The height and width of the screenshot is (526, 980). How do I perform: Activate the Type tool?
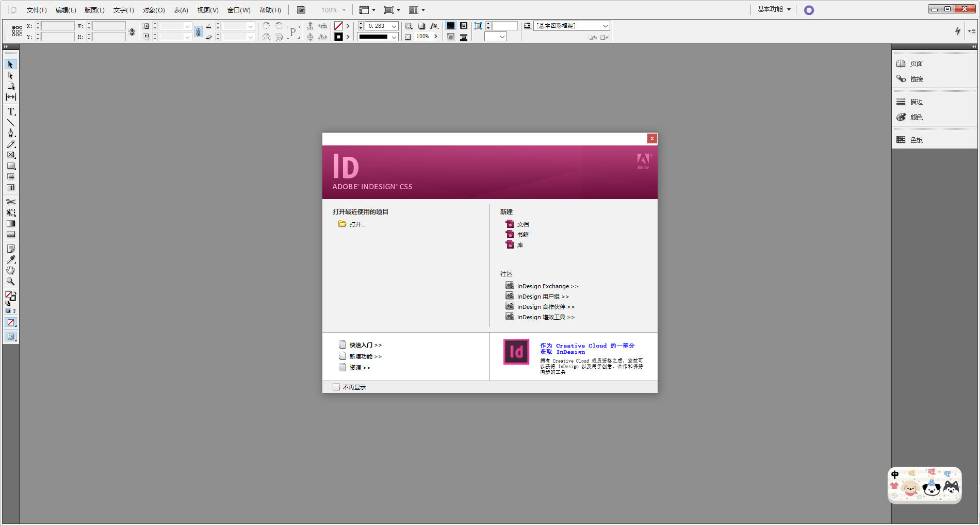click(x=10, y=111)
